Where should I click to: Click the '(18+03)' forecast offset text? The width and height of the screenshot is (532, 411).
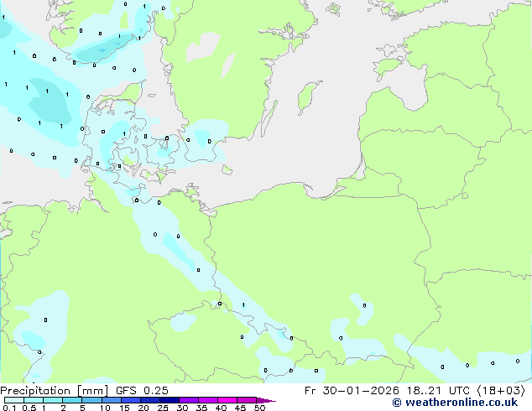501,391
